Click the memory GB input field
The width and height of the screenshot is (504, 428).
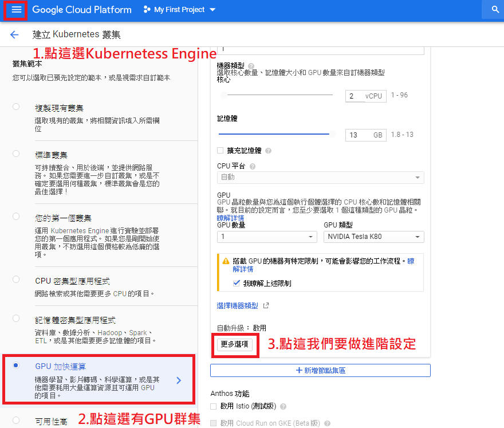[366, 135]
